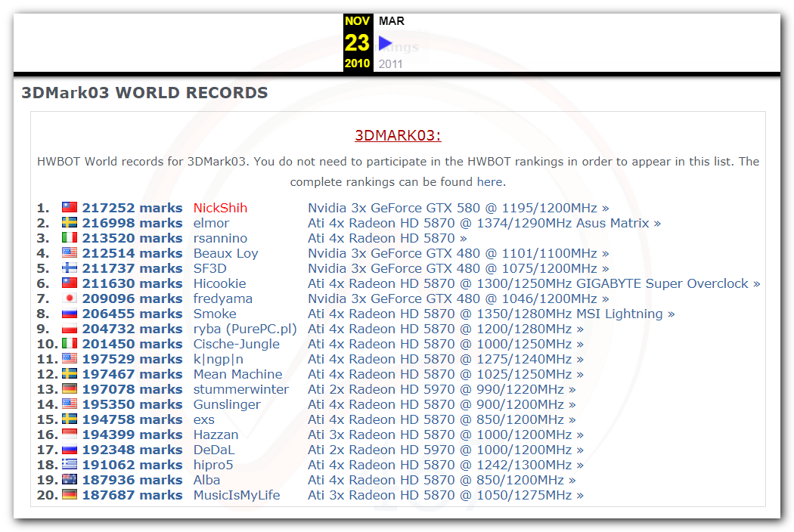This screenshot has width=794, height=532.
Task: Open rsannino's Ati 4x Radeon HD 5870 link
Action: (x=387, y=238)
